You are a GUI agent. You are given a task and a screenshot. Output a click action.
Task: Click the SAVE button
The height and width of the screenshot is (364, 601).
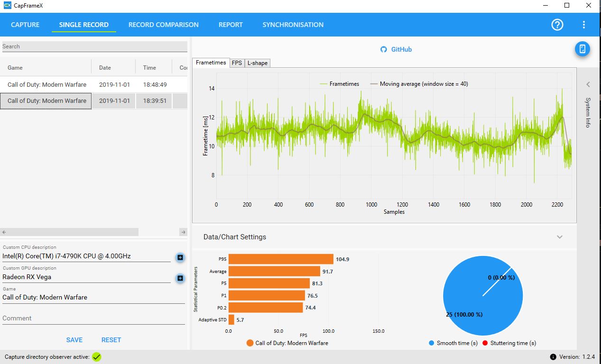point(74,340)
